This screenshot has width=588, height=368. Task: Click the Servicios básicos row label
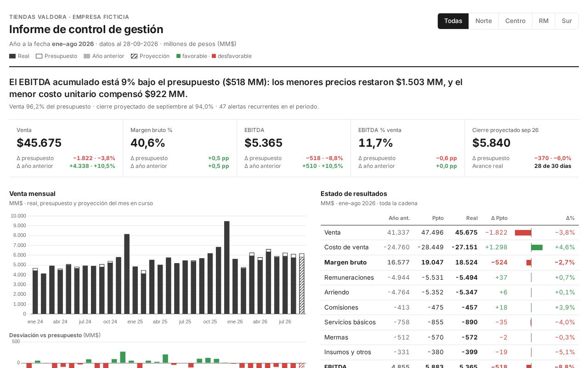tap(350, 322)
